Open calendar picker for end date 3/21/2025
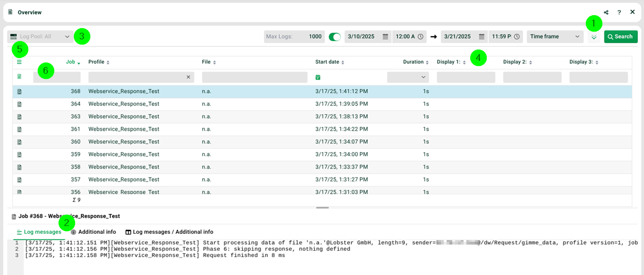Image resolution: width=644 pixels, height=275 pixels. coord(482,37)
